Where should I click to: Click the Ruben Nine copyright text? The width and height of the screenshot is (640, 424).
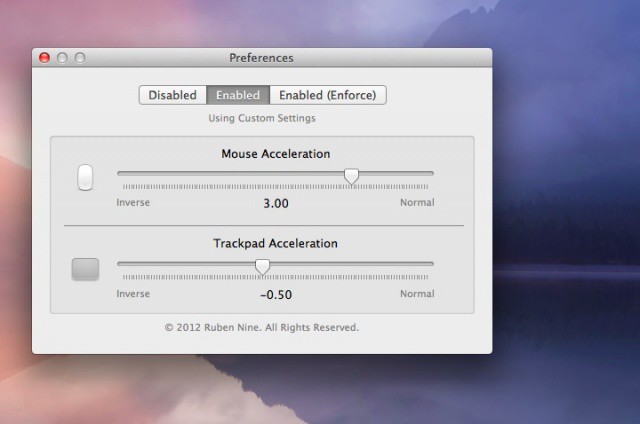pyautogui.click(x=262, y=327)
